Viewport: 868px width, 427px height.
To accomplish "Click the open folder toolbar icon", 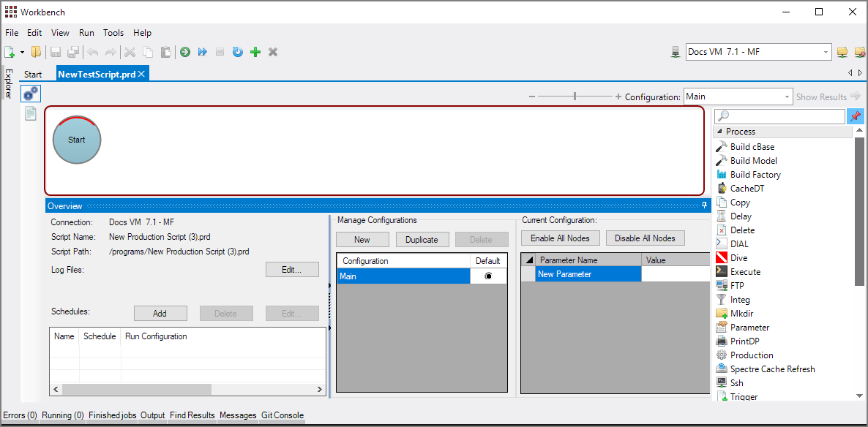I will [x=36, y=52].
